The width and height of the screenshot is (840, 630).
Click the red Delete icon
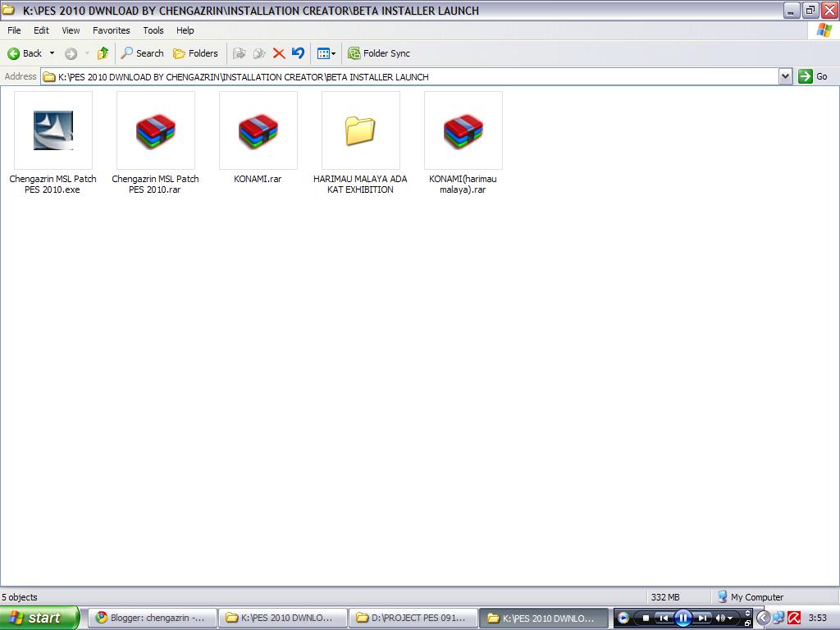click(279, 53)
